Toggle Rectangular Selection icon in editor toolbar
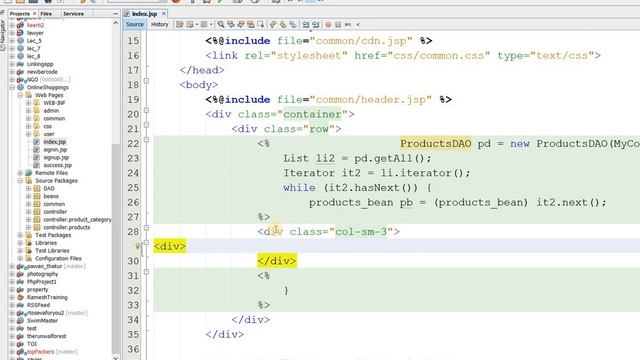 coord(260,24)
